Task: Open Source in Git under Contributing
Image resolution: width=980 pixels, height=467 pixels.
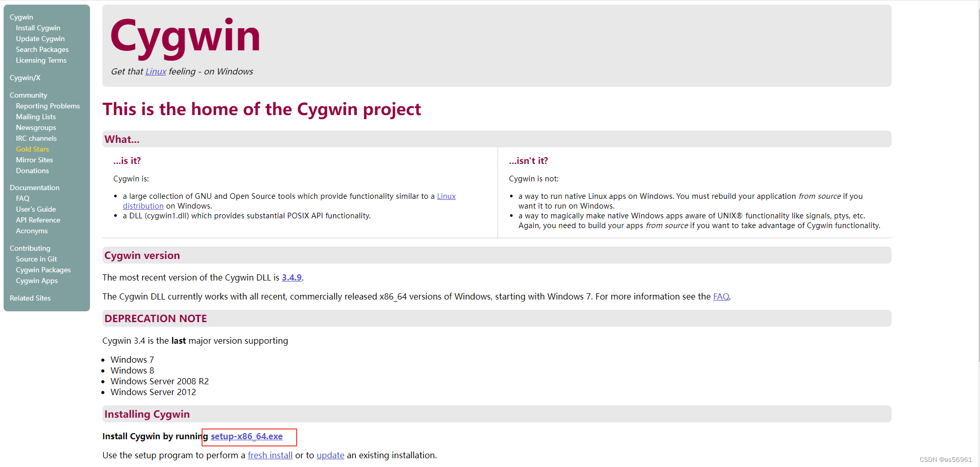Action: (35, 258)
